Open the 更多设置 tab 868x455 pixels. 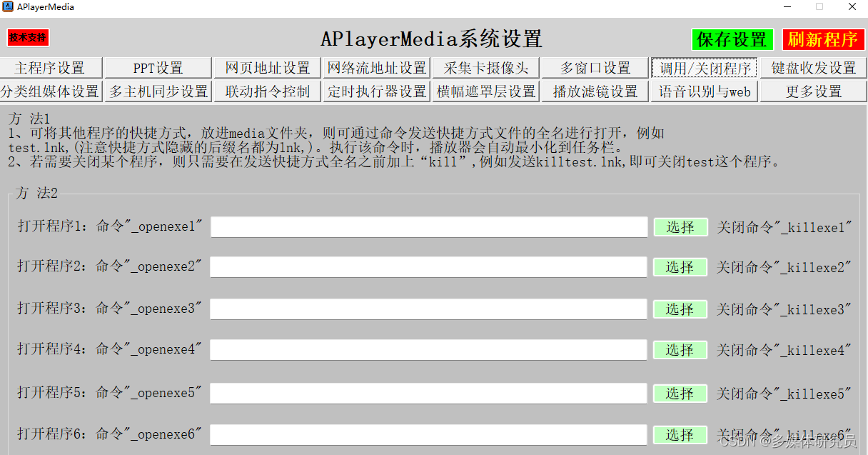tap(813, 91)
